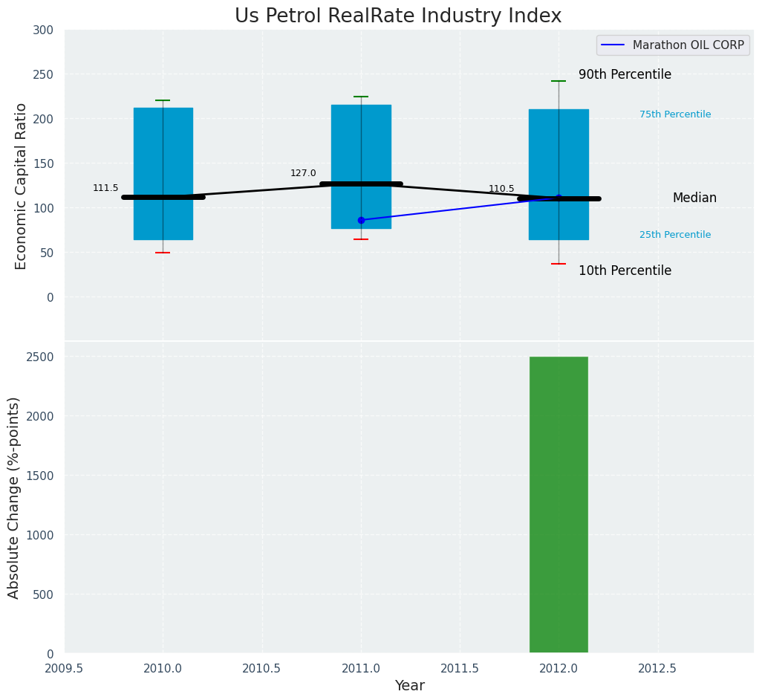Click the 75th Percentile annotation

pyautogui.click(x=675, y=114)
